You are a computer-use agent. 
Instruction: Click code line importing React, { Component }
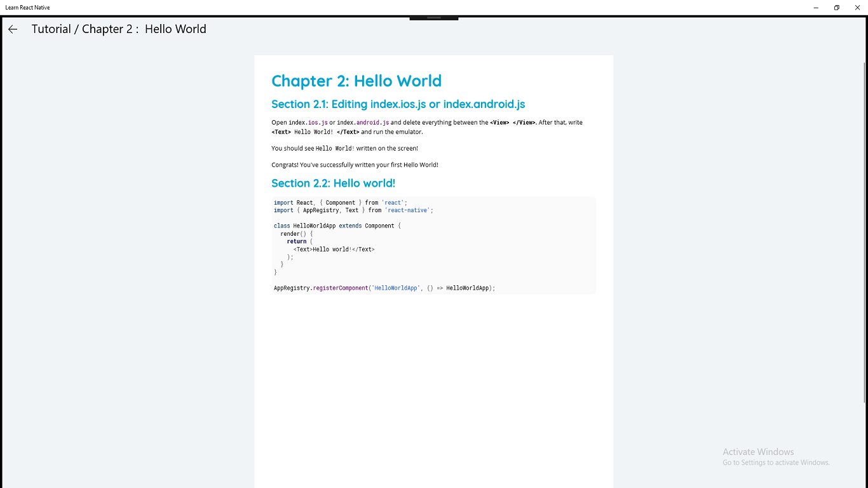click(341, 203)
